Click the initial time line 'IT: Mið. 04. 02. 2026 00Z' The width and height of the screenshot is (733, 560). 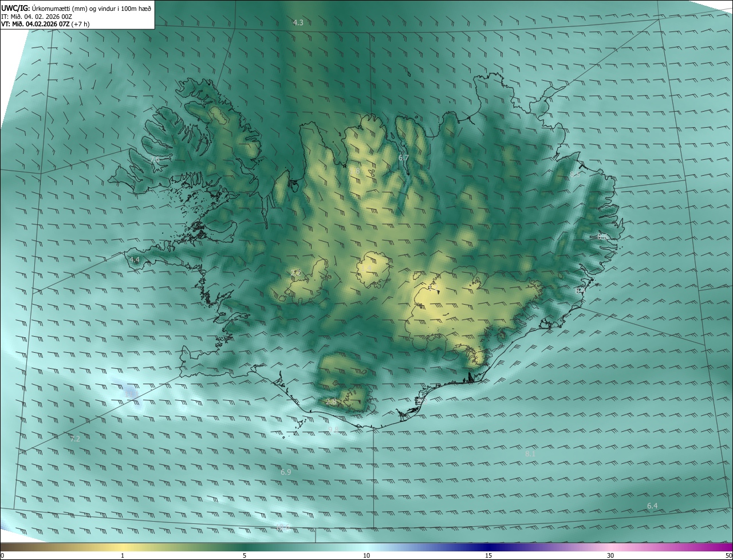point(36,16)
